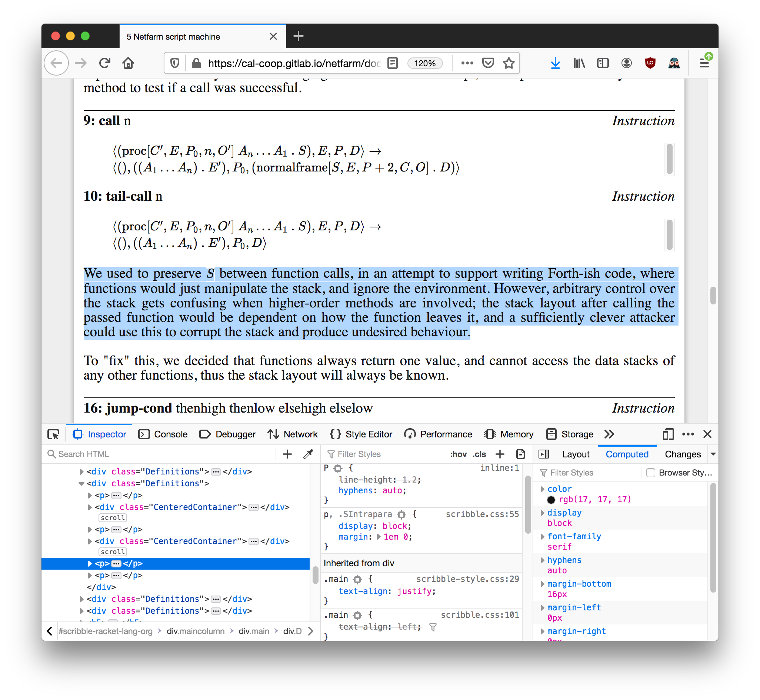The height and width of the screenshot is (700, 760).
Task: Toggle the .cls classes panel
Action: coord(479,454)
